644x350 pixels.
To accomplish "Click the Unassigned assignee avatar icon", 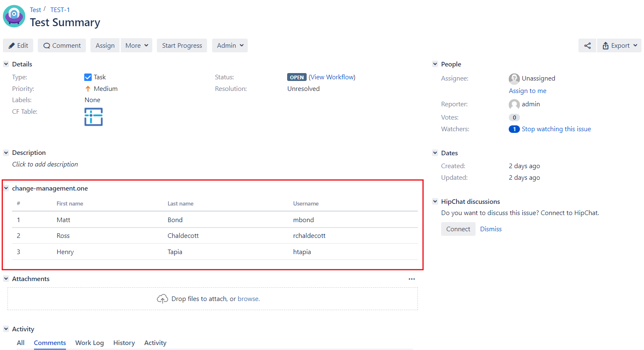I will point(514,78).
